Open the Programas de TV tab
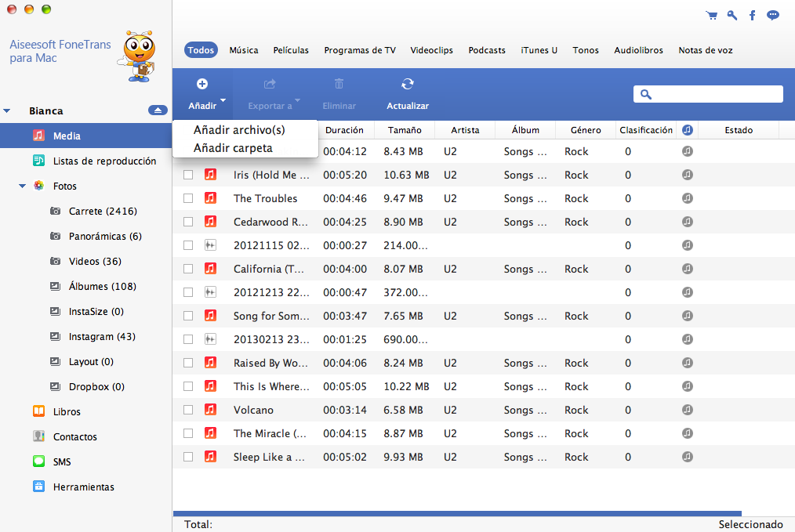This screenshot has height=532, width=795. [360, 50]
